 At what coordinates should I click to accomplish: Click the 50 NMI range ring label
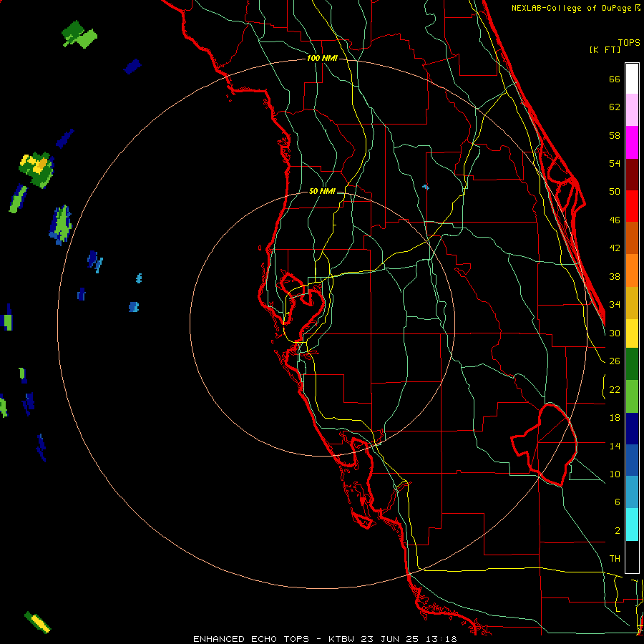pyautogui.click(x=322, y=191)
